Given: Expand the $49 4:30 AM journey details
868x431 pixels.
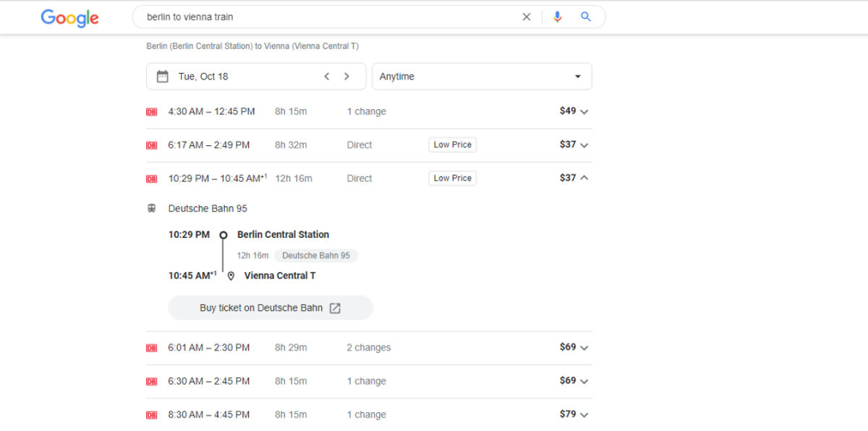Looking at the screenshot, I should coord(584,111).
